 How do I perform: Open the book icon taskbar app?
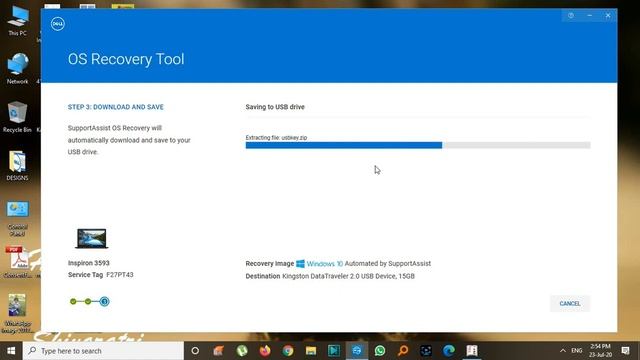[x=472, y=351]
